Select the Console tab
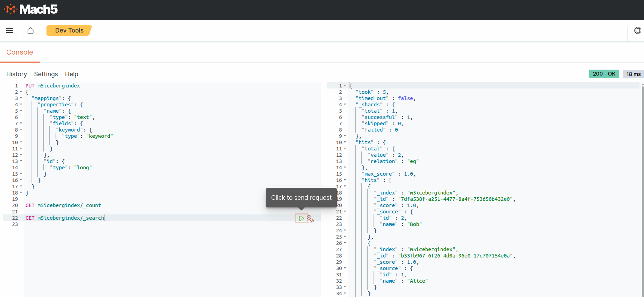Image resolution: width=644 pixels, height=297 pixels. tap(20, 52)
